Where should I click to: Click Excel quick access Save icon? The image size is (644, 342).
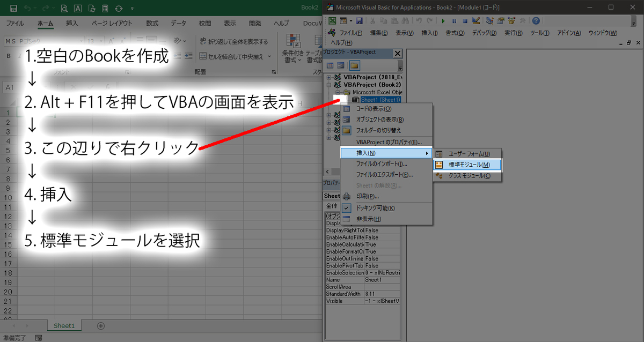(13, 9)
